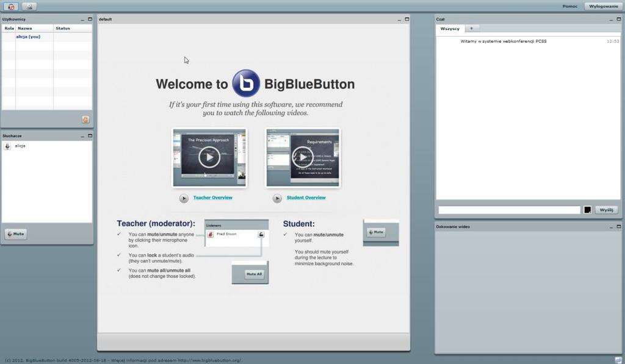Maximize the Użytkownicy panel
Viewport: 625px width, 364px height.
[90, 19]
